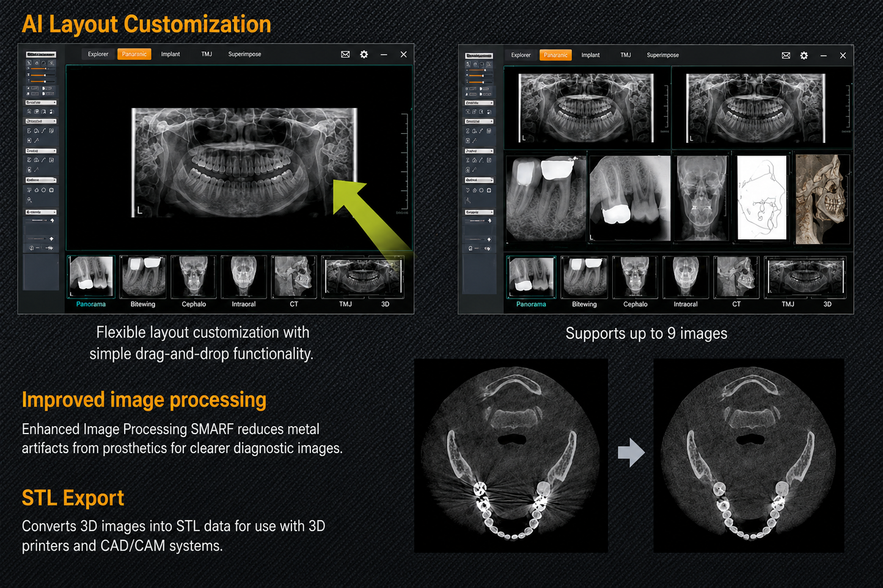This screenshot has height=588, width=883.
Task: Open the mail icon in left window
Action: point(345,54)
